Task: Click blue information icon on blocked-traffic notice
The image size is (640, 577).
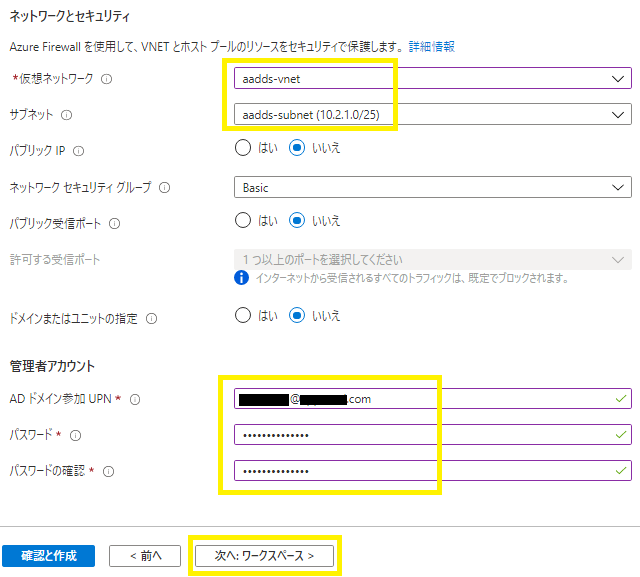Action: (x=241, y=277)
